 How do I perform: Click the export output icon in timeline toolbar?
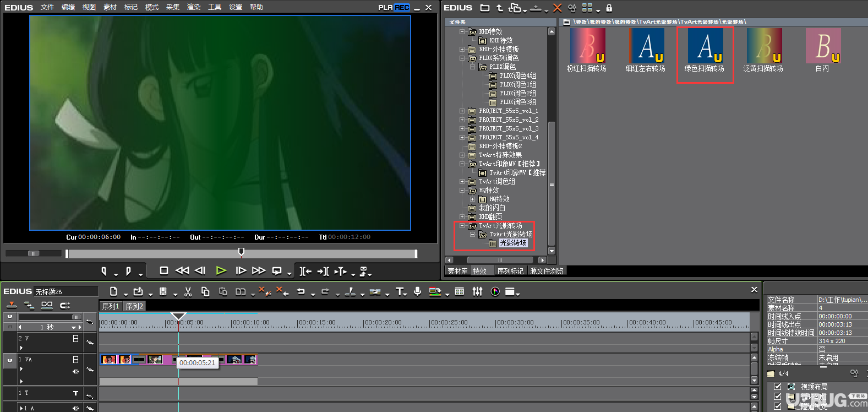coord(435,291)
